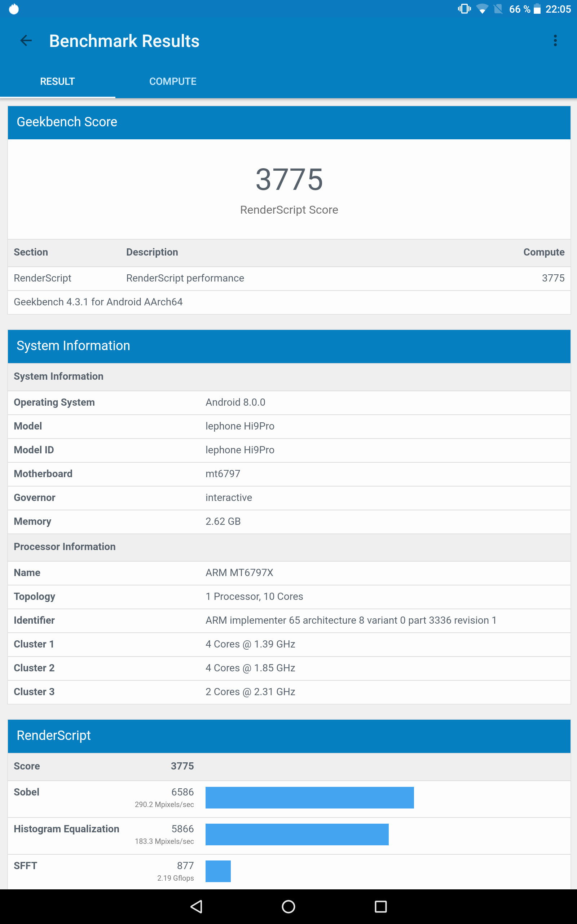Viewport: 577px width, 924px height.
Task: Tap the SFFT score bar
Action: point(218,871)
